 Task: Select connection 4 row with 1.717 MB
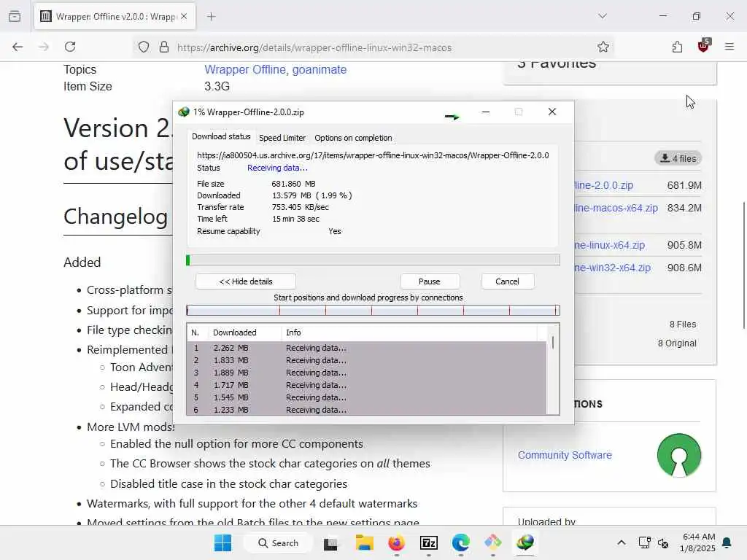coord(366,385)
